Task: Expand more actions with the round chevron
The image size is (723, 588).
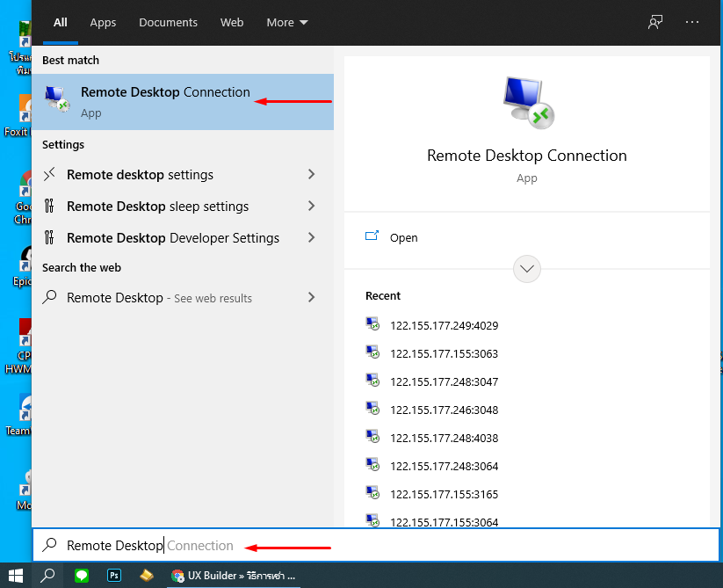Action: 527,268
